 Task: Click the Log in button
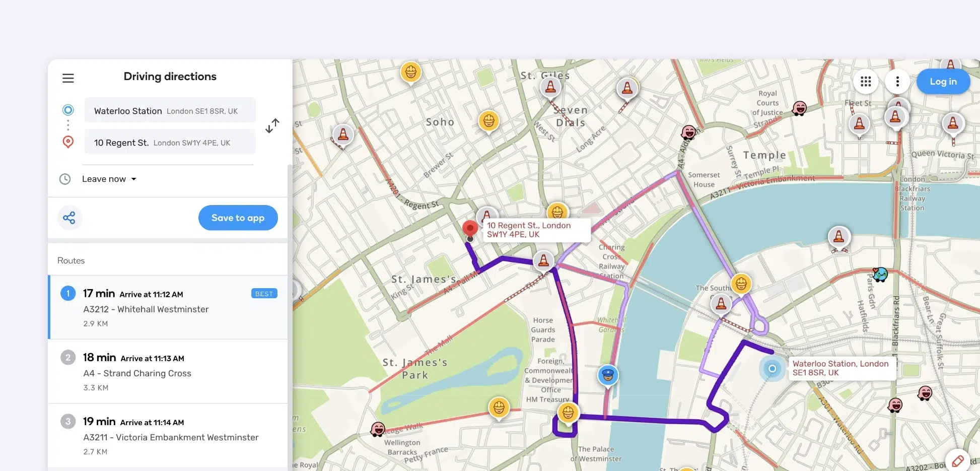point(943,82)
